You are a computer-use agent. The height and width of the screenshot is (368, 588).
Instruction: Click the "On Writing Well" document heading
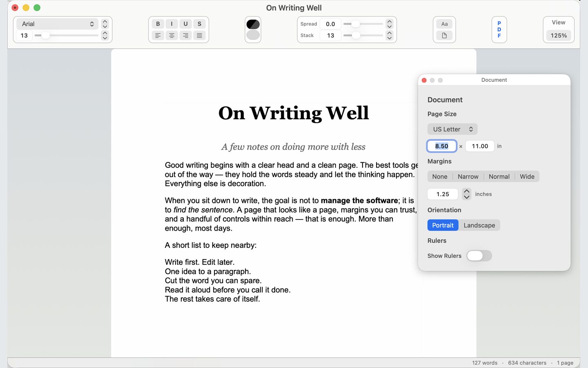294,113
